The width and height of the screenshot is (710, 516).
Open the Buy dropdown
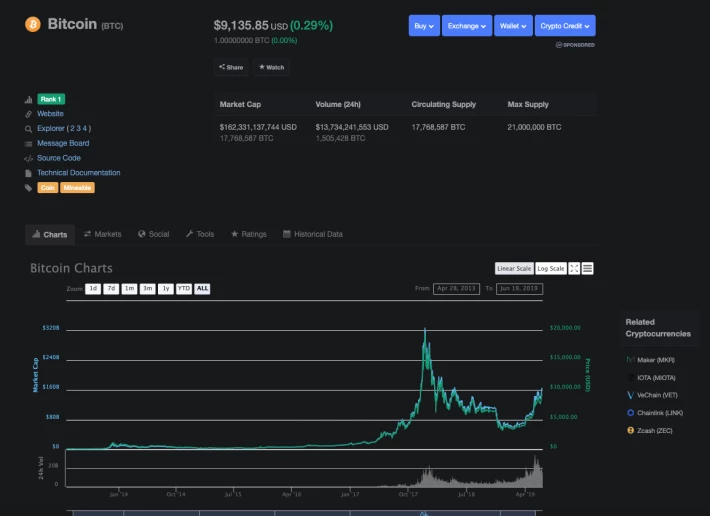tap(424, 26)
